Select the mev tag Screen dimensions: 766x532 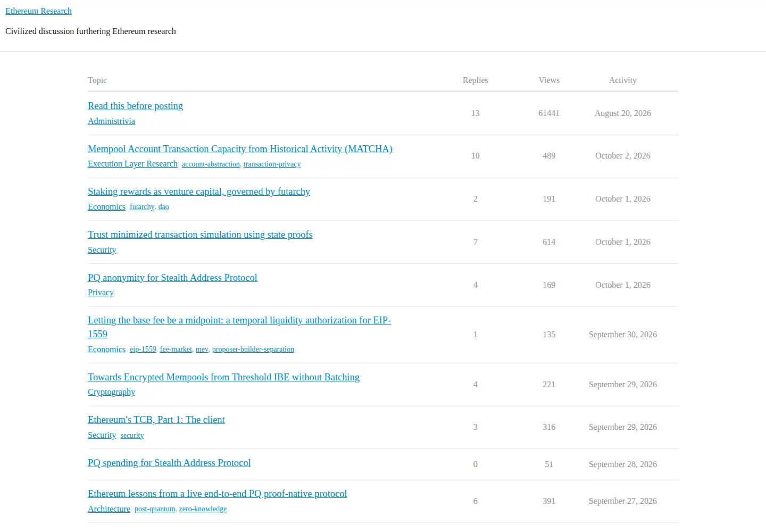(202, 350)
